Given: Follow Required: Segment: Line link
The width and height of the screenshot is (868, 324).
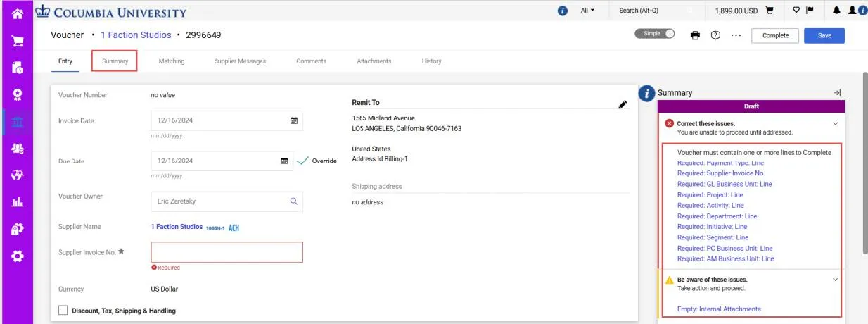Looking at the screenshot, I should pos(713,237).
